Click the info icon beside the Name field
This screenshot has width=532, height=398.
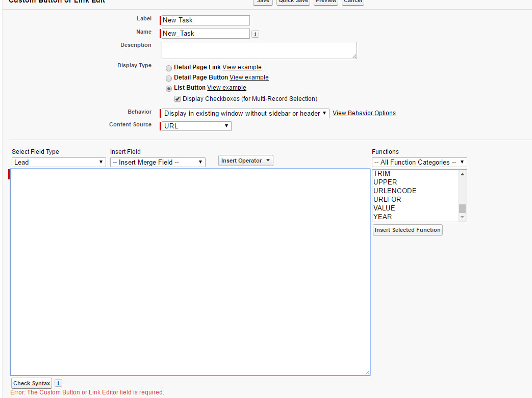pyautogui.click(x=255, y=34)
